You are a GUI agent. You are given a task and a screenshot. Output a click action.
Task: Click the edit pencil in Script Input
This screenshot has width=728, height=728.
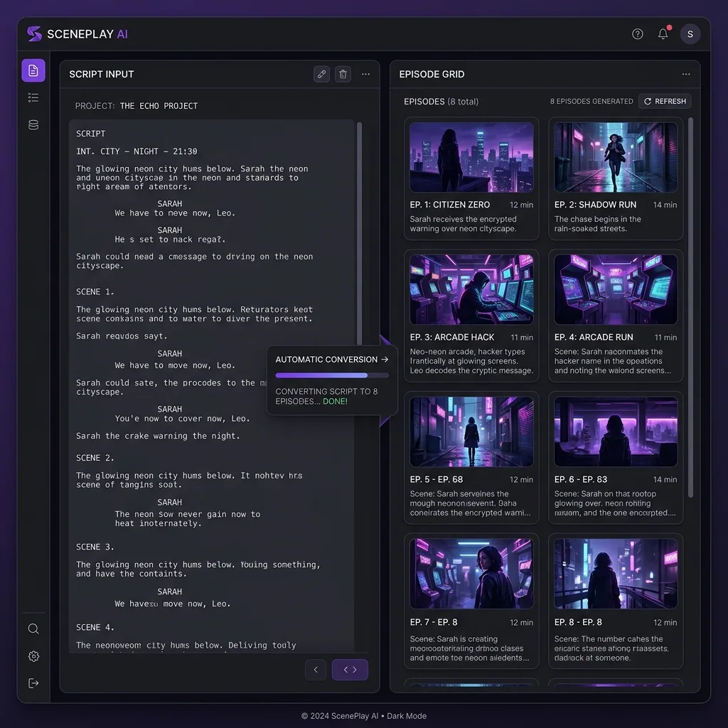tap(322, 74)
